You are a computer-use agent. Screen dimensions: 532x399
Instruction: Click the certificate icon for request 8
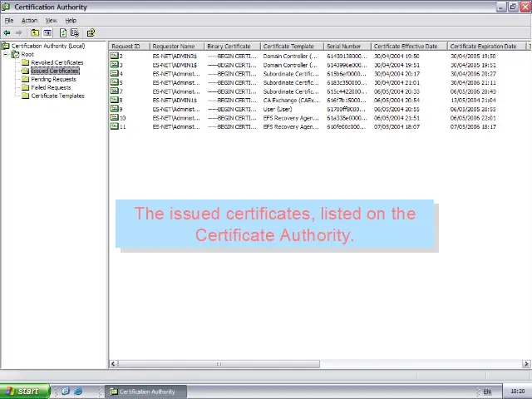click(x=115, y=100)
